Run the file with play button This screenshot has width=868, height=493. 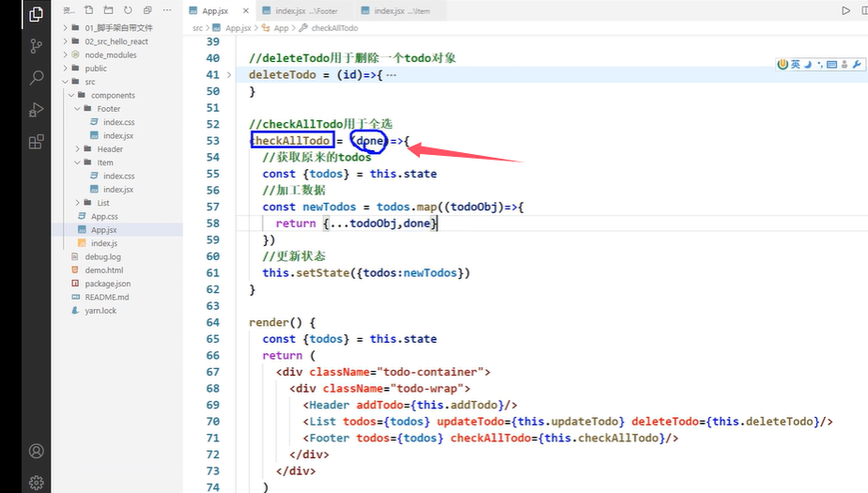(x=845, y=10)
